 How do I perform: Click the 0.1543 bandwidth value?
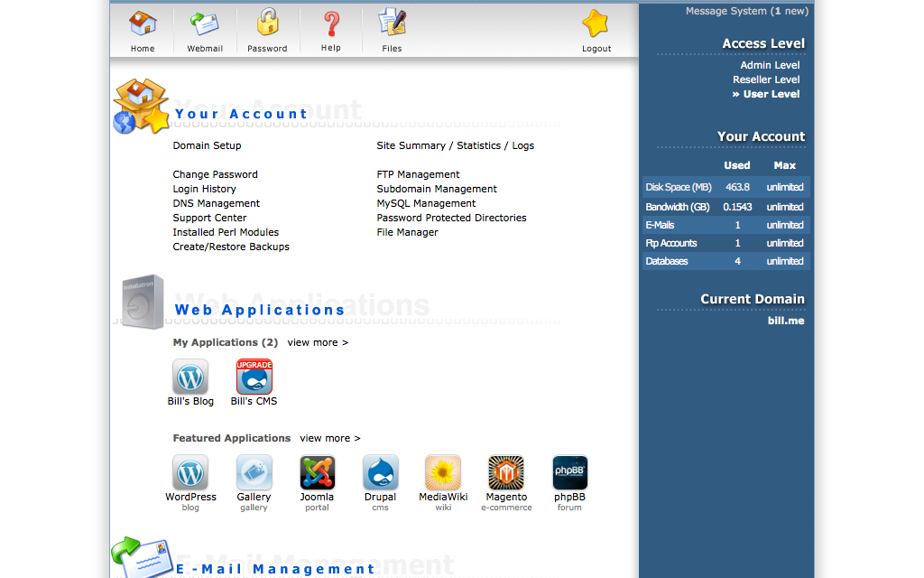(x=737, y=207)
